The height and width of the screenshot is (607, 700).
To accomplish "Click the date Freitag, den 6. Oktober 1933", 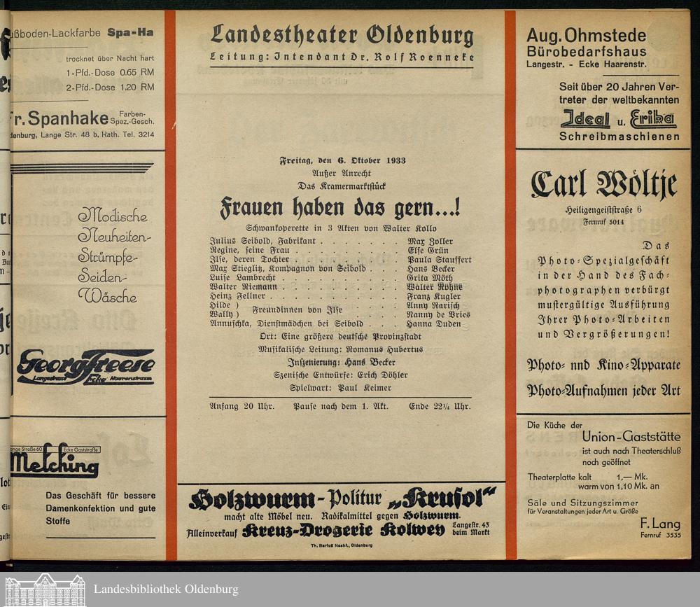I will (342, 160).
